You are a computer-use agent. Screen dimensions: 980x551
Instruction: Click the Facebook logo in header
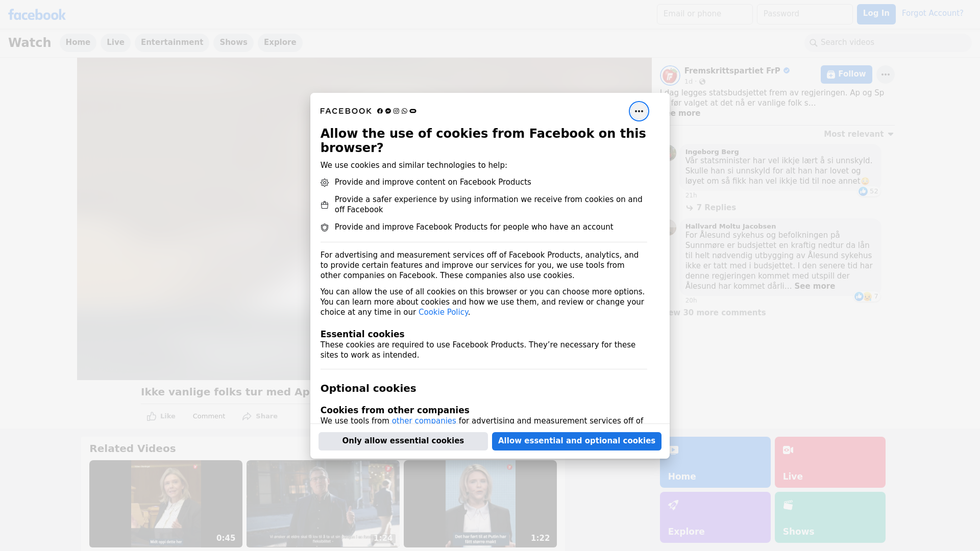tap(37, 15)
